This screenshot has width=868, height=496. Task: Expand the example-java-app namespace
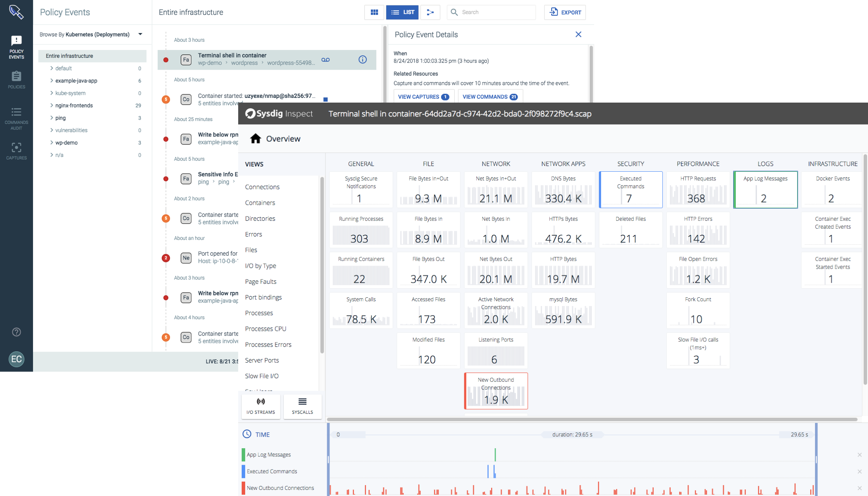point(51,80)
